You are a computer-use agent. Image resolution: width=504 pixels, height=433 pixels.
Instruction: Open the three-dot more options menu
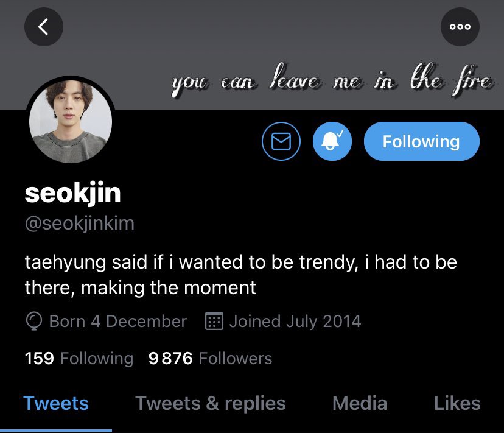click(x=460, y=27)
